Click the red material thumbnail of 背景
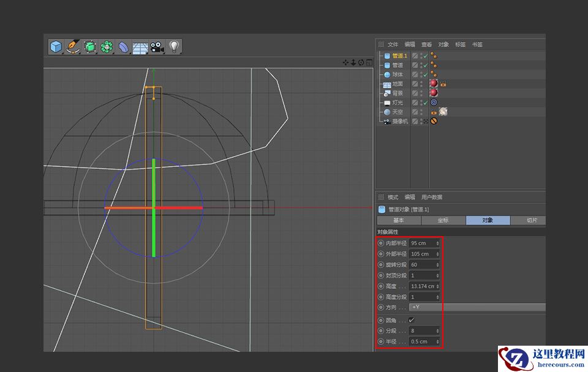 click(434, 92)
